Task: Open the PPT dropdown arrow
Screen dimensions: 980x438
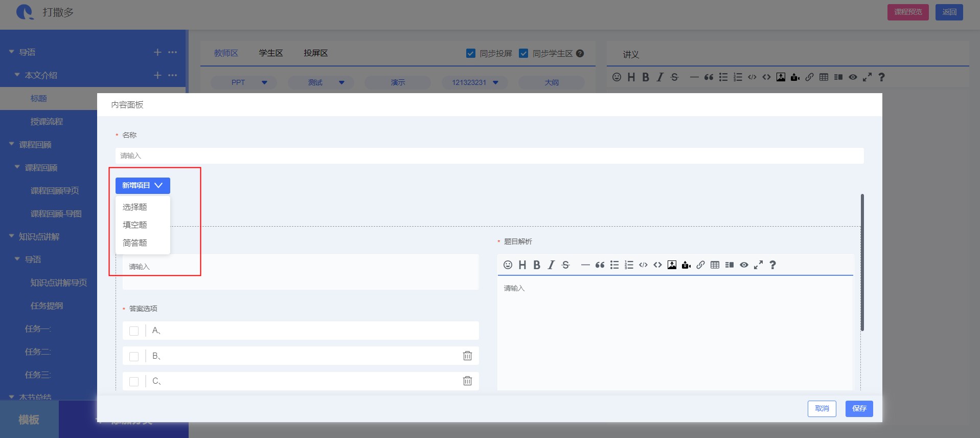Action: click(264, 82)
